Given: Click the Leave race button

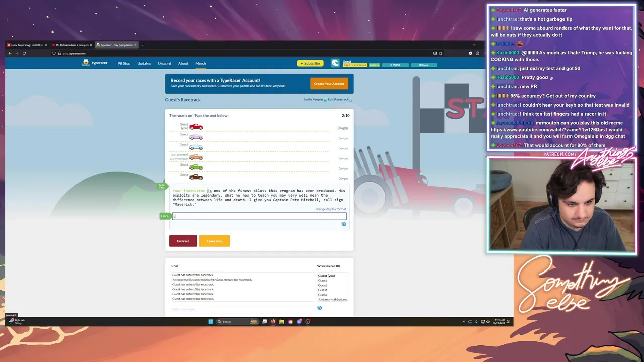Looking at the screenshot, I should click(214, 241).
